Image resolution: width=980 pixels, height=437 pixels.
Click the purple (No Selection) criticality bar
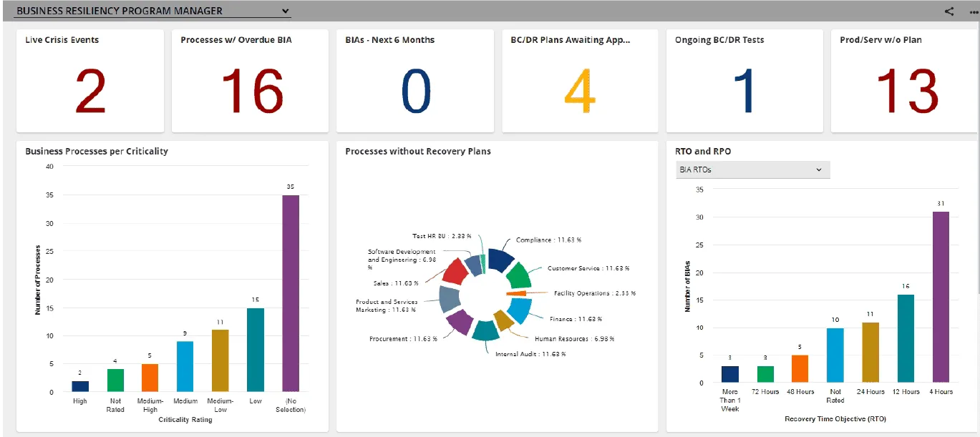291,293
